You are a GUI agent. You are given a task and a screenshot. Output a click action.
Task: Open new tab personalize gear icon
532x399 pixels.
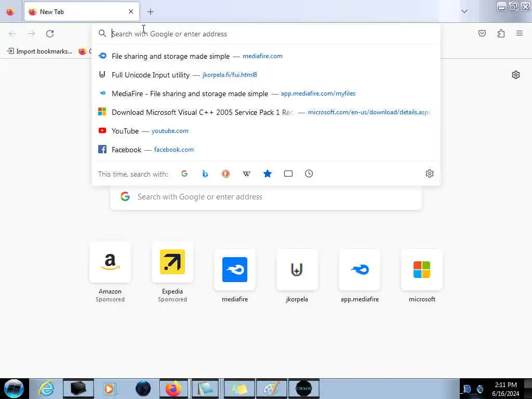pyautogui.click(x=516, y=75)
